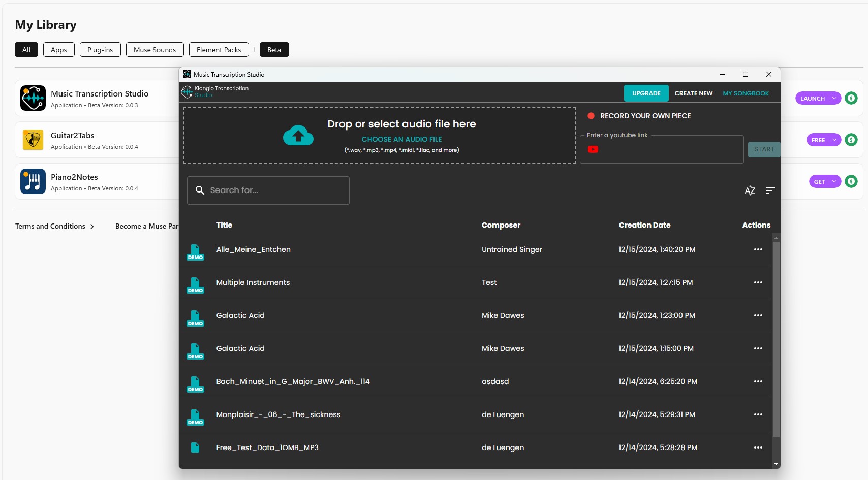Click the UPGRADE button

pyautogui.click(x=646, y=93)
